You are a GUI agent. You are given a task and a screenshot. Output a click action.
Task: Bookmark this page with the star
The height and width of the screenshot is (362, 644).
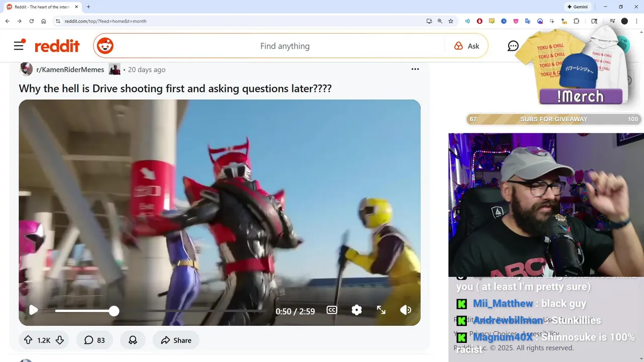[x=451, y=21]
